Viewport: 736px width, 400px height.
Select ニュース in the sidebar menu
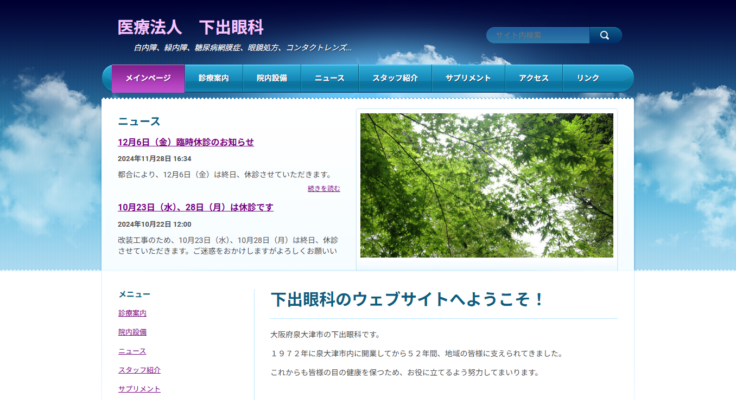(x=132, y=351)
